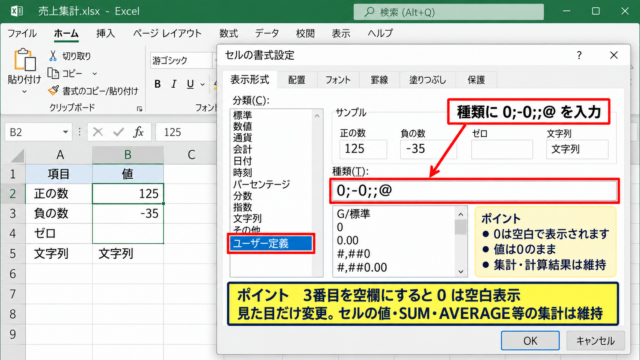Select 指数 in category list
640x360 pixels.
242,207
